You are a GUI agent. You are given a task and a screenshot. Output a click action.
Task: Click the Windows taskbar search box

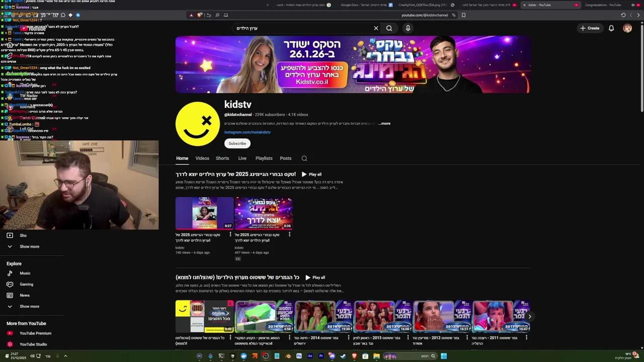click(410, 356)
